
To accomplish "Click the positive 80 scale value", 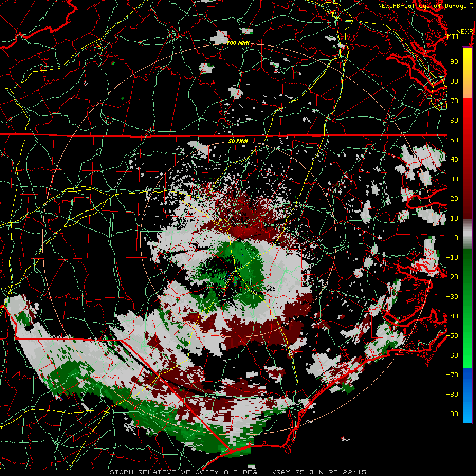I will [454, 81].
